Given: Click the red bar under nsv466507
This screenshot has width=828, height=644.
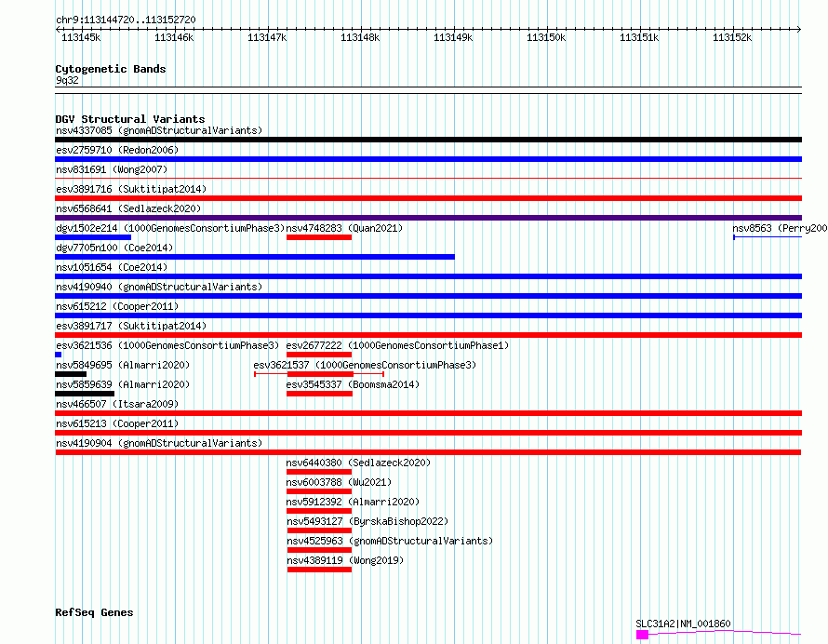Looking at the screenshot, I should coord(428,413).
